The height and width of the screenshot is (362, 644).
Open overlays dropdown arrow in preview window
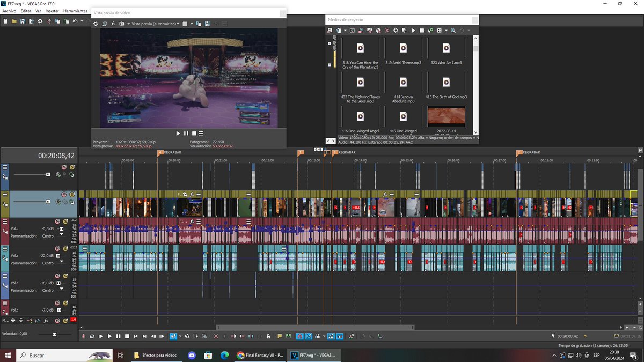[x=192, y=24]
